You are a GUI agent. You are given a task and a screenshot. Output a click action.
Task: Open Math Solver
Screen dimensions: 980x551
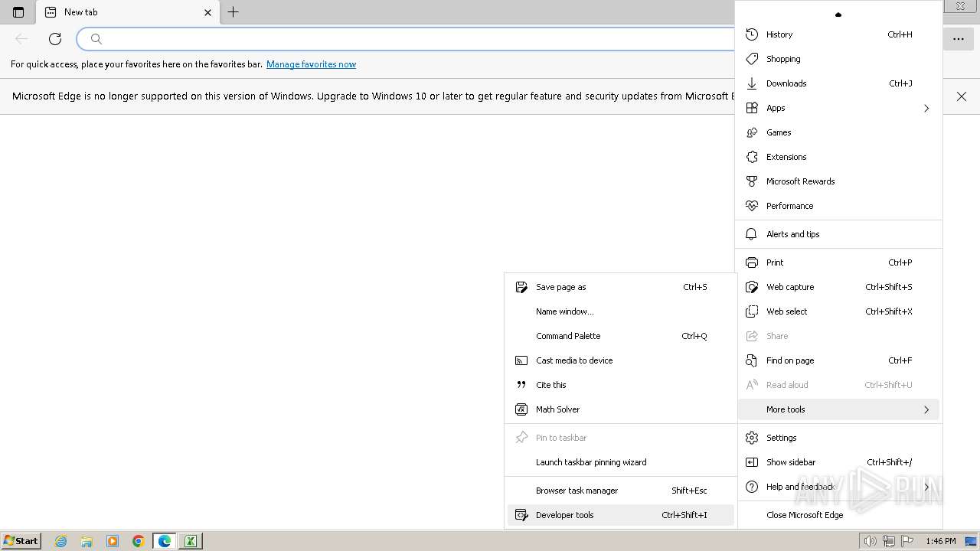[620, 409]
